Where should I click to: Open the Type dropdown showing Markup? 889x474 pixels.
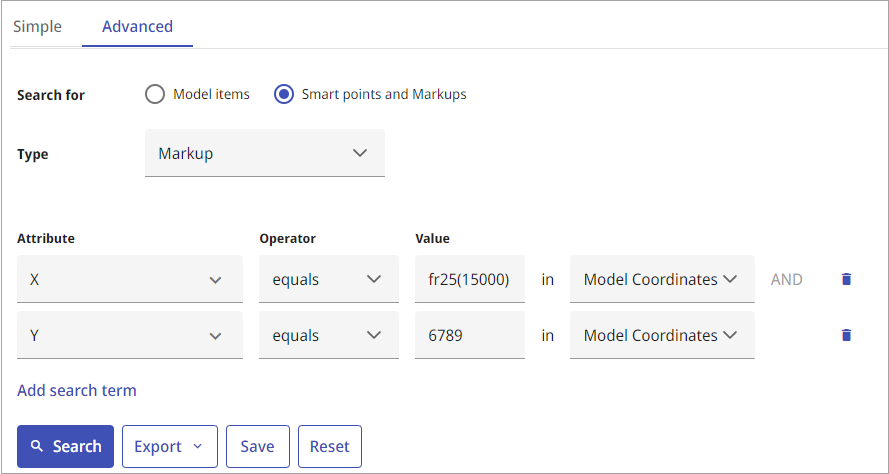click(x=265, y=153)
